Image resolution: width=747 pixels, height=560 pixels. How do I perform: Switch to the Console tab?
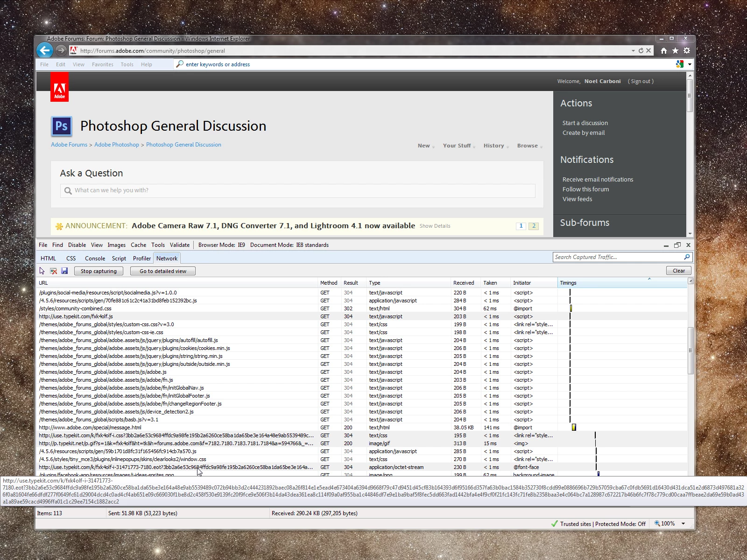[x=95, y=259]
